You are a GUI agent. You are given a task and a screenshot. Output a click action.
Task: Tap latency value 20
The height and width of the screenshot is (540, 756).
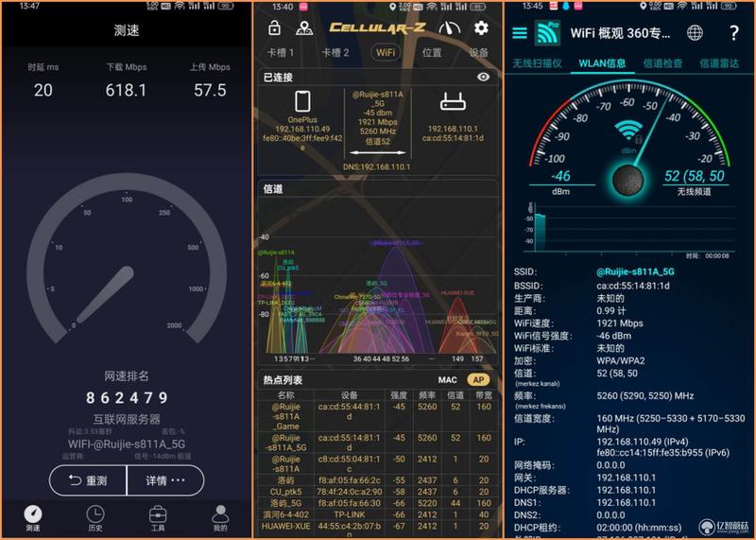(x=43, y=90)
